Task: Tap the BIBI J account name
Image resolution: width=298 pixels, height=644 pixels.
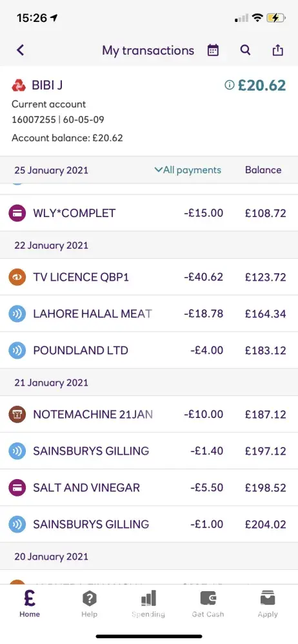Action: (x=47, y=86)
